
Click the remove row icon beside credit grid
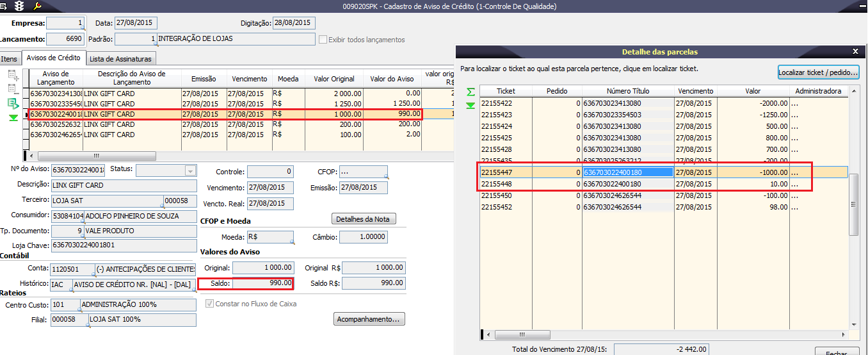coord(13,90)
